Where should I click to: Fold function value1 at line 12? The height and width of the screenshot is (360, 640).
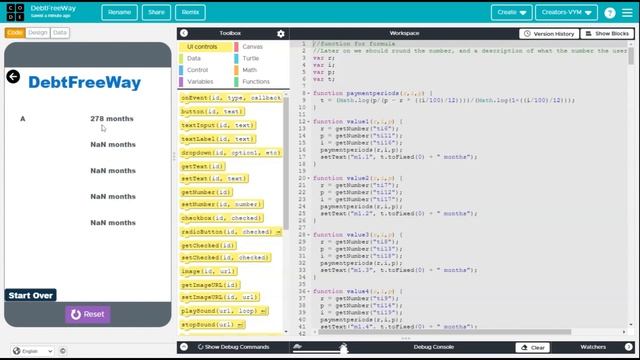[309, 122]
